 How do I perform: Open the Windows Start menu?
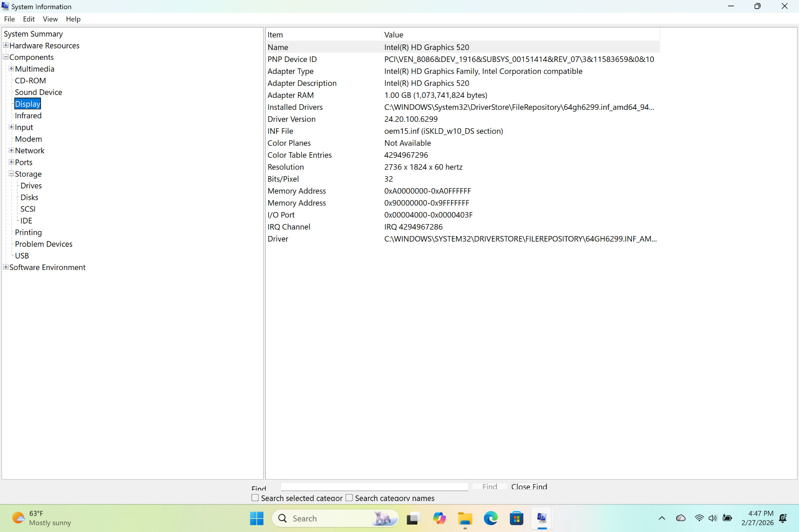pos(257,519)
